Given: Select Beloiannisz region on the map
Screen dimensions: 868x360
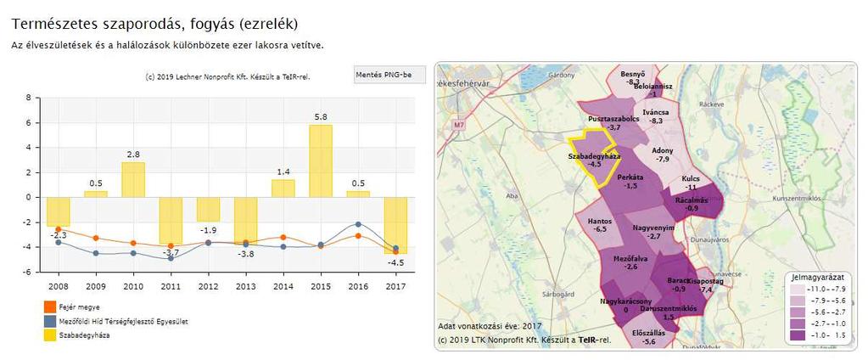Looking at the screenshot, I should coord(653,90).
